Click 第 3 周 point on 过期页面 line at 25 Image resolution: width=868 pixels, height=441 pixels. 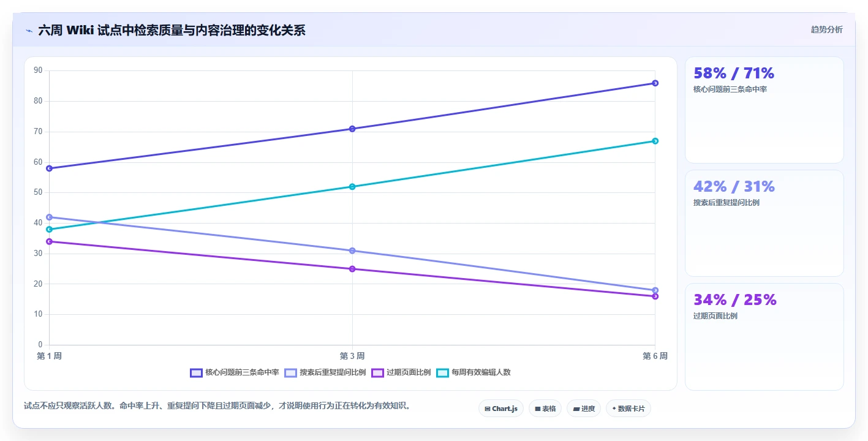coord(352,269)
